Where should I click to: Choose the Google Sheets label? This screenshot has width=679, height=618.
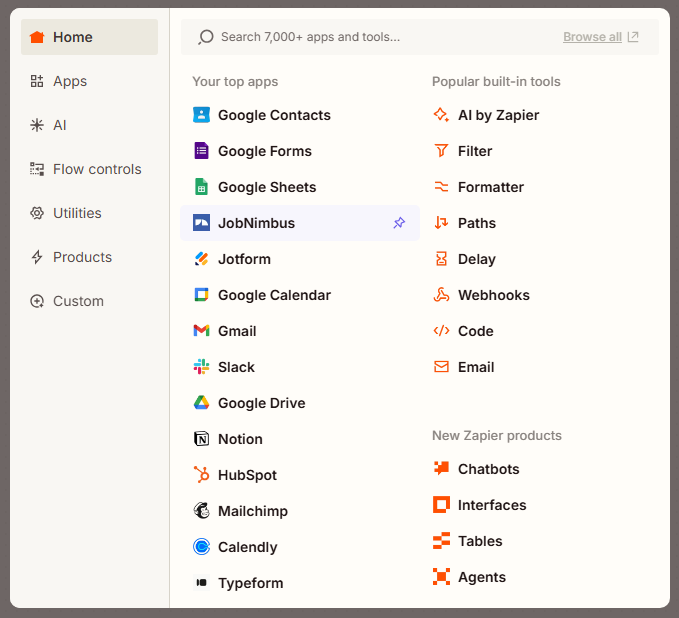[x=267, y=187]
